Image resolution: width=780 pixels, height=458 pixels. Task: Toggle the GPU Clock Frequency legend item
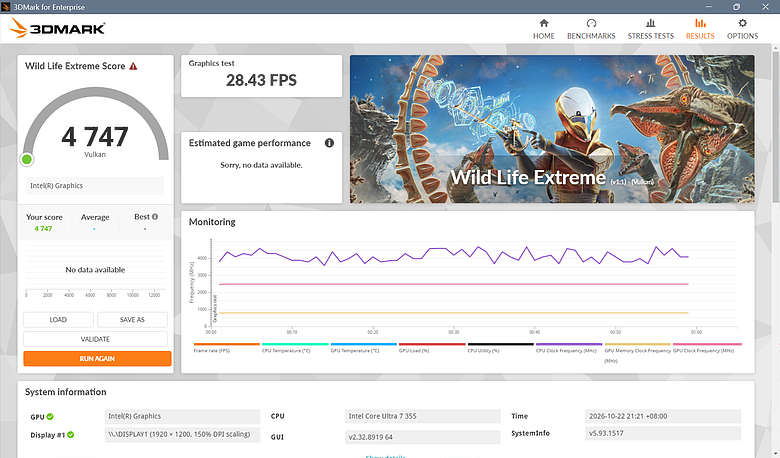click(707, 348)
